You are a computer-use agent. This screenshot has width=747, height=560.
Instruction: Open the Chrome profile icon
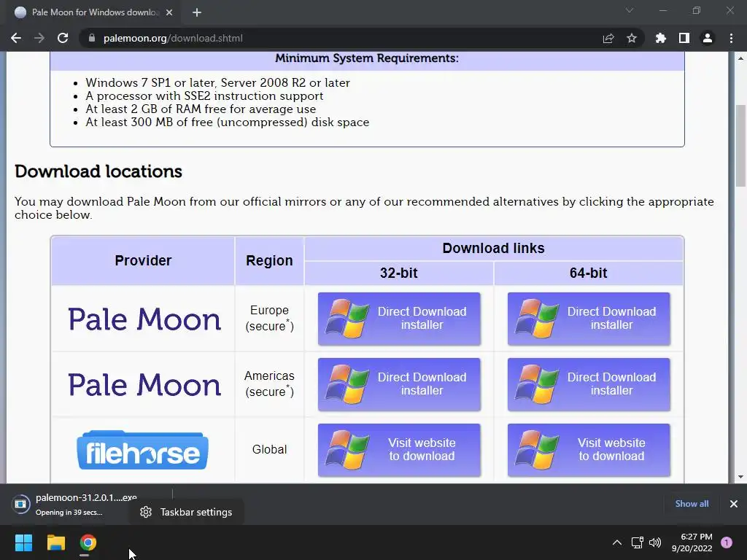tap(708, 38)
